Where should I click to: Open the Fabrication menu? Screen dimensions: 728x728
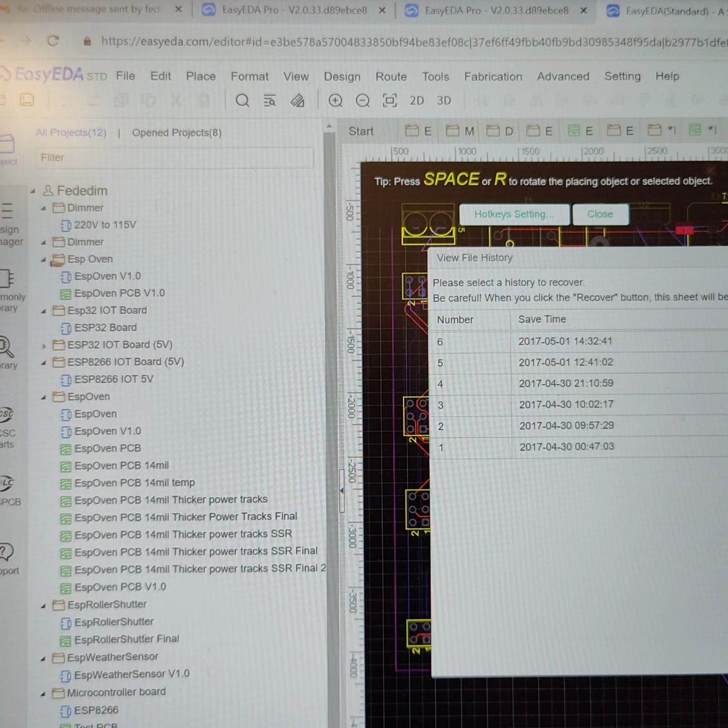[x=493, y=76]
